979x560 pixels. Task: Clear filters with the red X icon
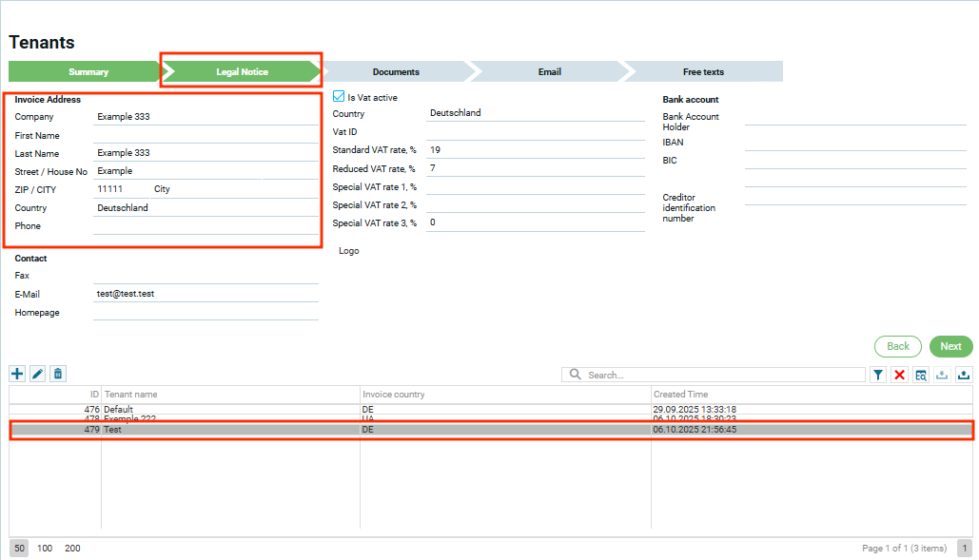(x=899, y=376)
